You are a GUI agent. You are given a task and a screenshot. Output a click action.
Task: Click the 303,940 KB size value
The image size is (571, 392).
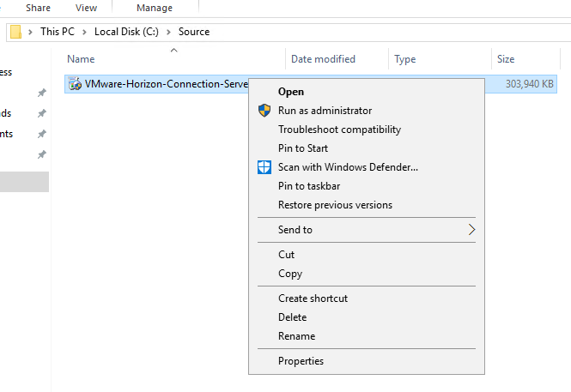point(530,84)
